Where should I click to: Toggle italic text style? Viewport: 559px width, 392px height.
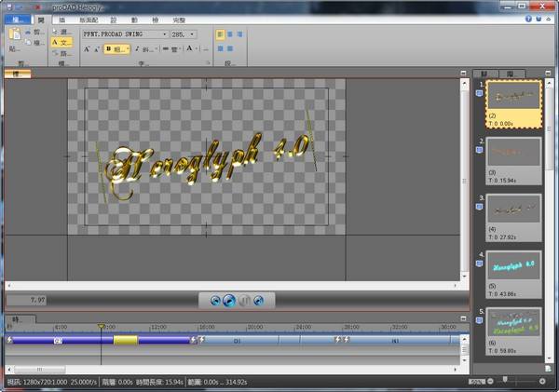tap(138, 49)
